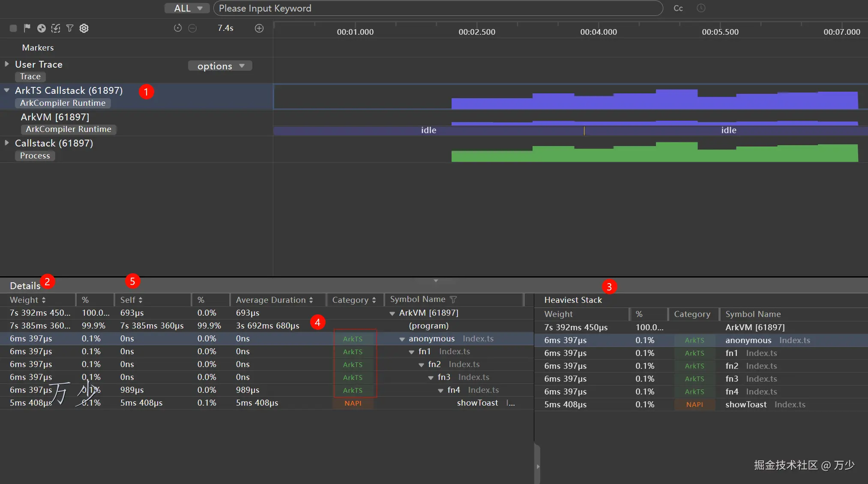
Task: Click the filter funnel toolbar icon
Action: tap(70, 28)
